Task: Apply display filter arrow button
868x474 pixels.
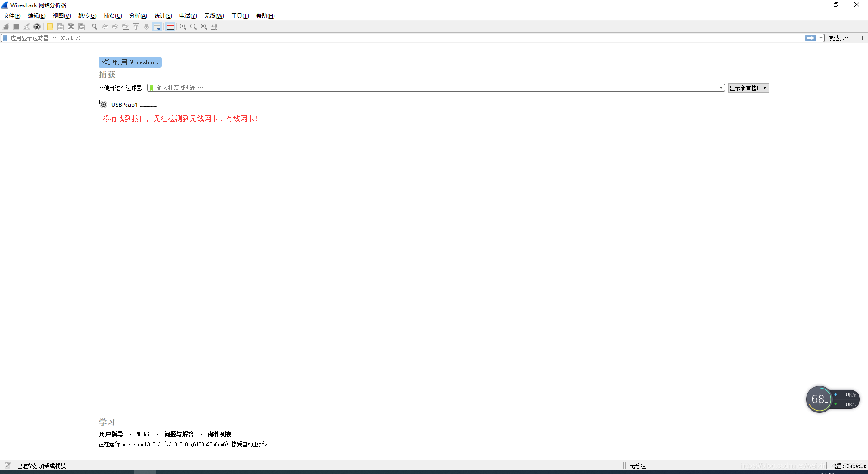Action: point(811,38)
